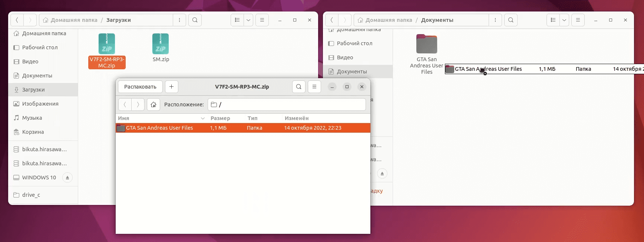The width and height of the screenshot is (644, 242).
Task: Maximize the Документы window
Action: point(611,20)
